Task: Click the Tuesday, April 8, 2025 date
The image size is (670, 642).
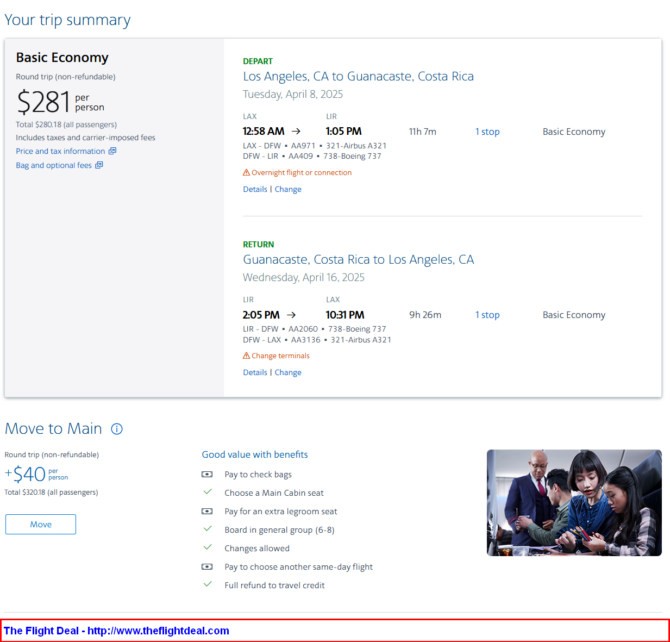Action: point(293,94)
